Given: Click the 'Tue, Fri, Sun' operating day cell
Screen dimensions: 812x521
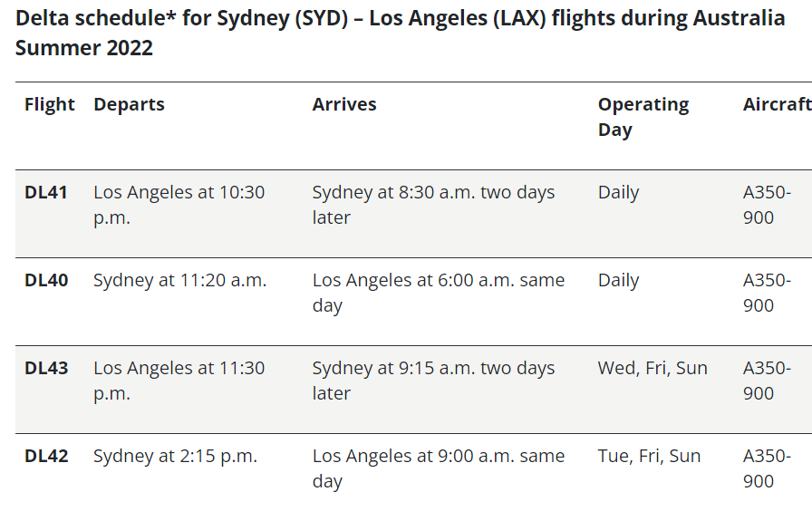Looking at the screenshot, I should click(649, 457).
